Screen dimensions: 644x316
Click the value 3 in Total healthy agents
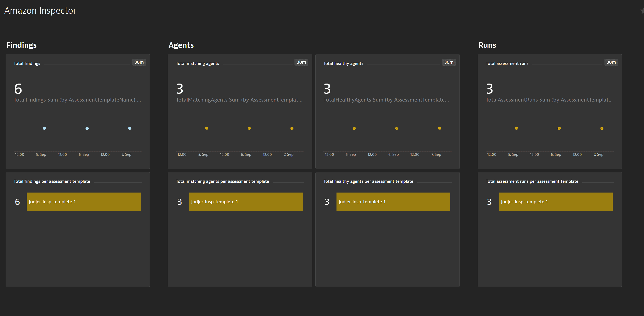coord(327,89)
